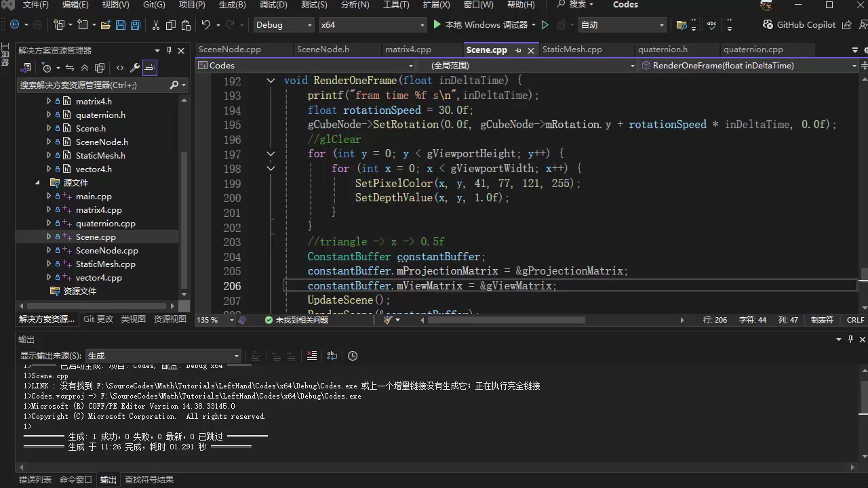
Task: Toggle word wrap in the output panel
Action: pos(332,356)
